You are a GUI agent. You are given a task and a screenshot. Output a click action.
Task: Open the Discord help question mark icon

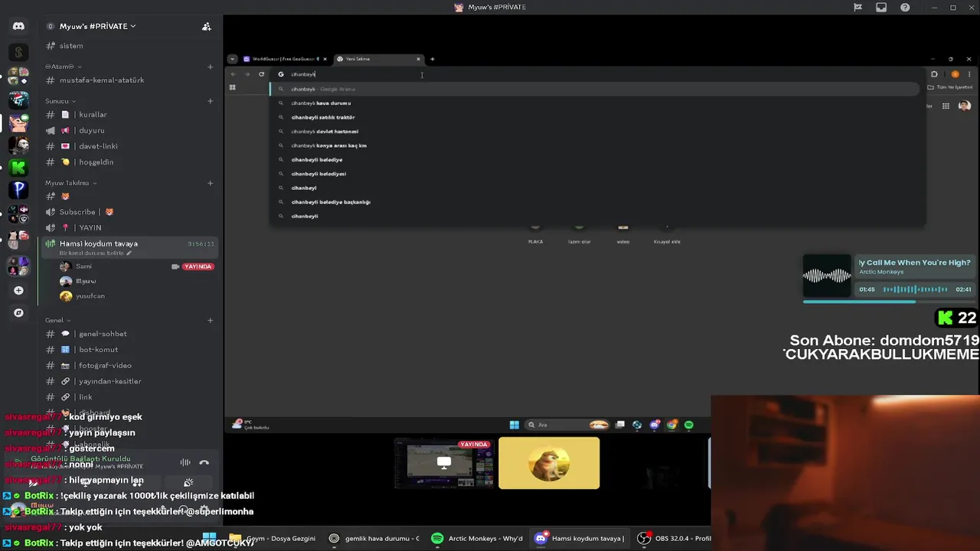(906, 8)
